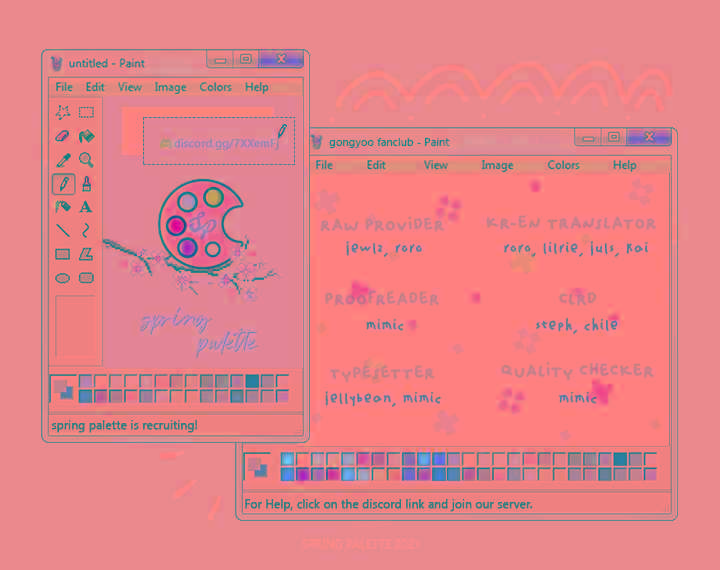The width and height of the screenshot is (720, 570).
Task: Select the Ellipse tool
Action: (62, 278)
